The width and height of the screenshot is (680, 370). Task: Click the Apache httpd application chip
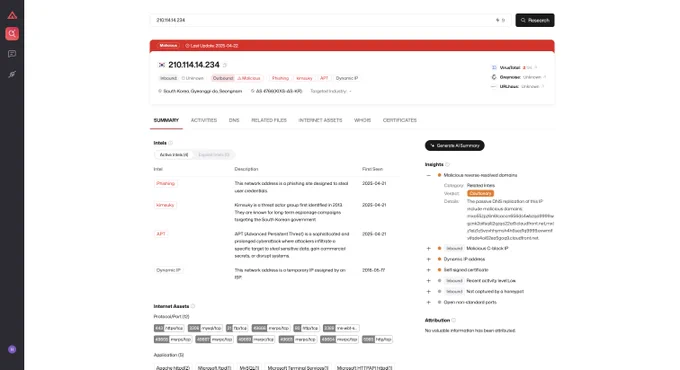coord(173,368)
